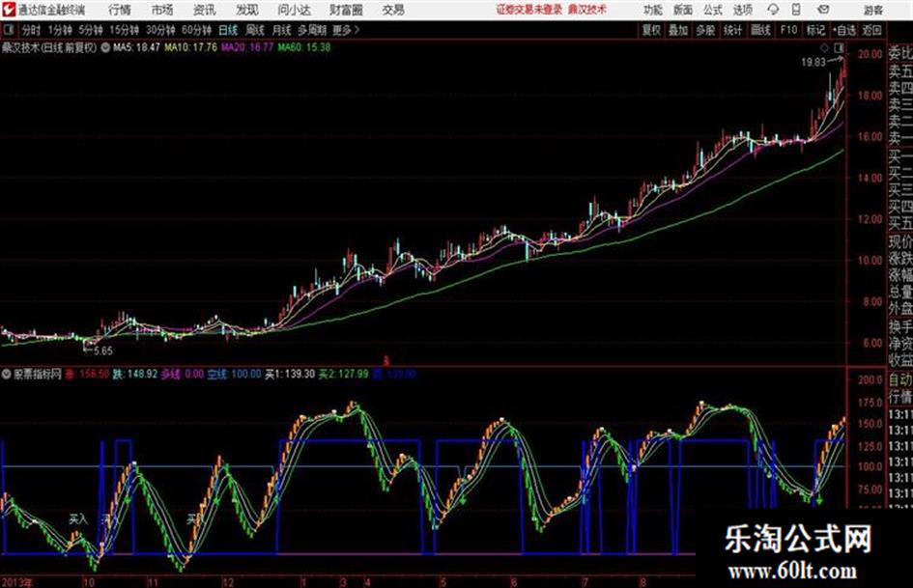Open the 发现 menu
This screenshot has width=913, height=588.
(247, 10)
